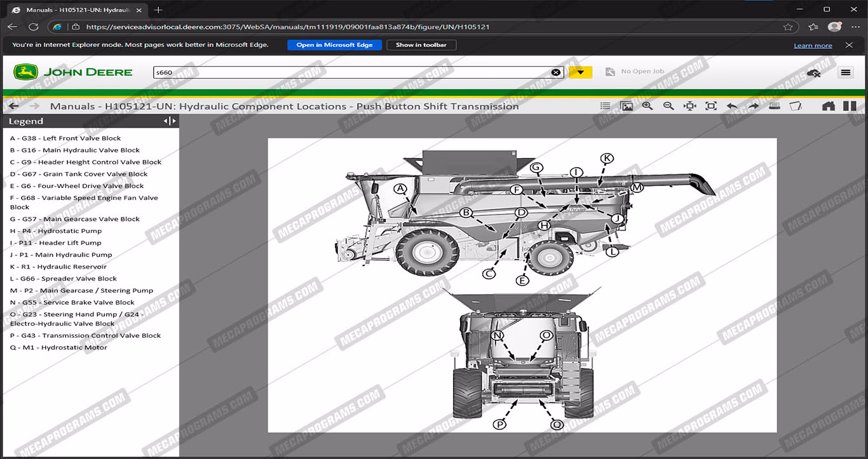Select the Manuals H105121-UN browser tab
The image size is (868, 459).
78,10
